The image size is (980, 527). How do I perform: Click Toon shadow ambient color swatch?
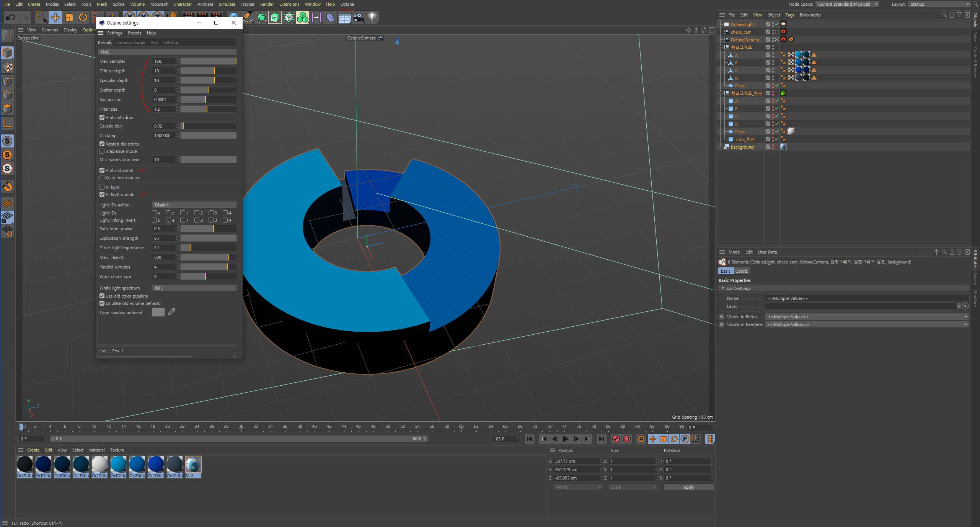click(158, 312)
